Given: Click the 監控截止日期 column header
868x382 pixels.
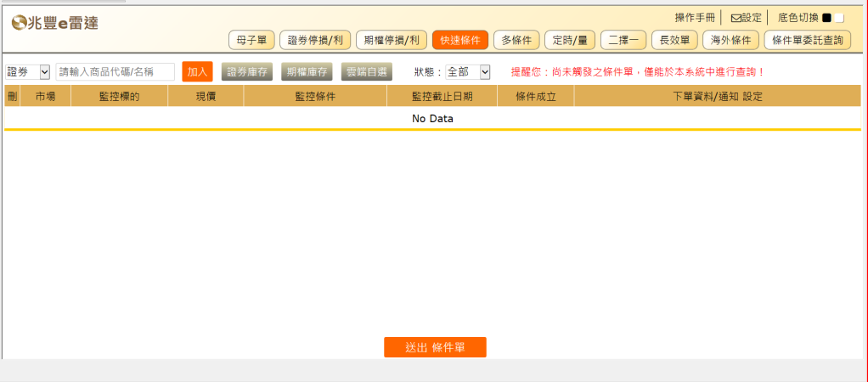Looking at the screenshot, I should (442, 96).
